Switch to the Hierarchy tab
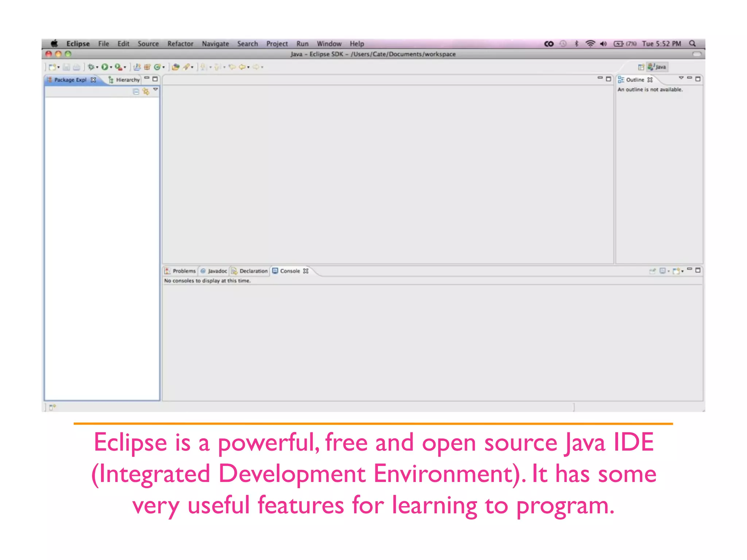The image size is (747, 560). 124,79
